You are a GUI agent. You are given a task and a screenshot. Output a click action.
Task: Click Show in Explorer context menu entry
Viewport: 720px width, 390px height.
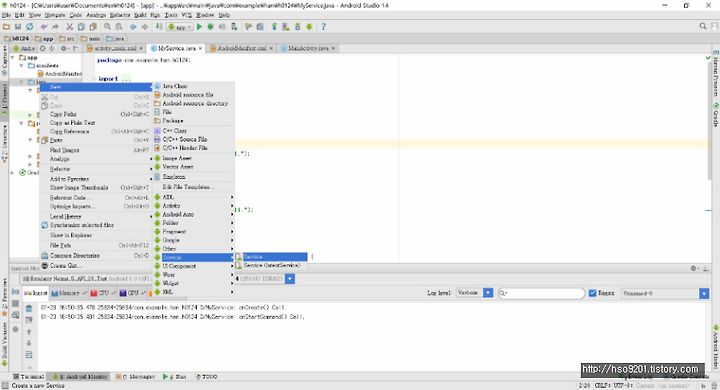[x=96, y=235]
